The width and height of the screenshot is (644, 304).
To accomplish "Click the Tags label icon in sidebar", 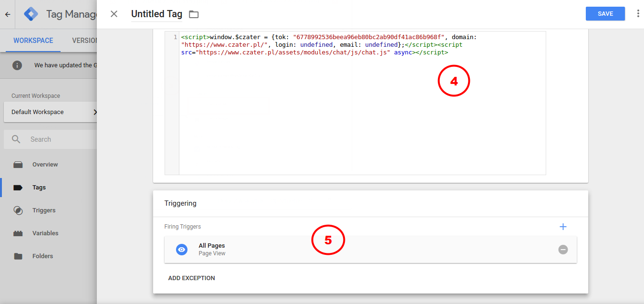I will tap(18, 188).
